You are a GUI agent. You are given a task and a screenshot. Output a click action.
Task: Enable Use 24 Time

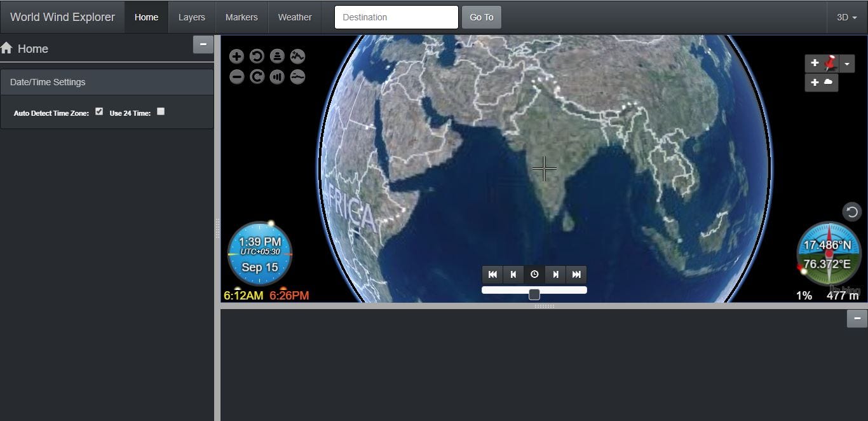(x=161, y=111)
